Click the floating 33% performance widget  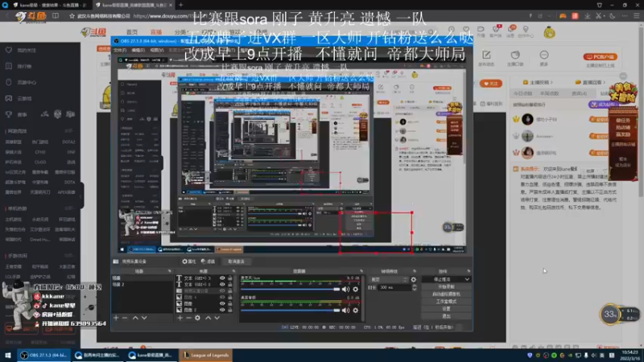(x=610, y=315)
